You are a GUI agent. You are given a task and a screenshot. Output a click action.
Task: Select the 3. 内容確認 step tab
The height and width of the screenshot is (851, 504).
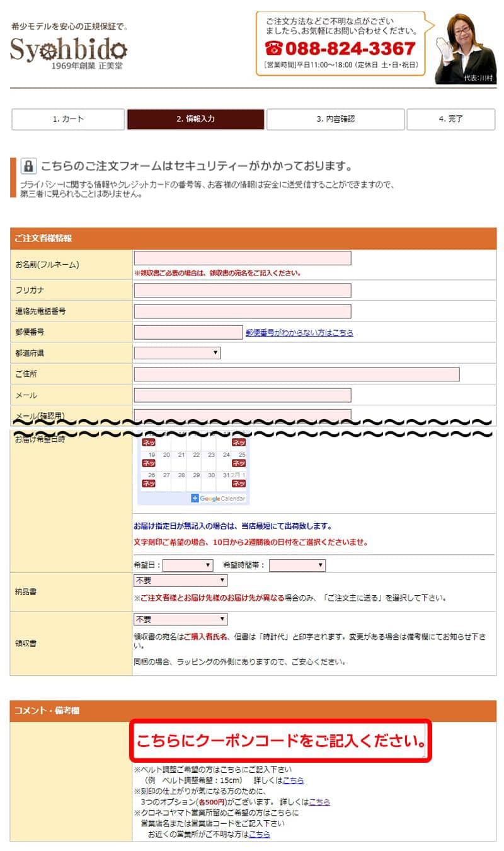335,119
